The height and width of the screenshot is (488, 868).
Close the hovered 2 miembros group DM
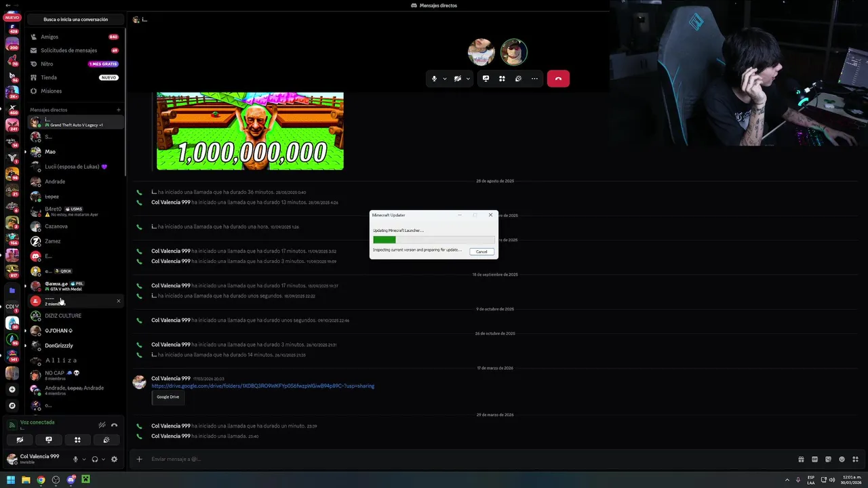pyautogui.click(x=119, y=301)
